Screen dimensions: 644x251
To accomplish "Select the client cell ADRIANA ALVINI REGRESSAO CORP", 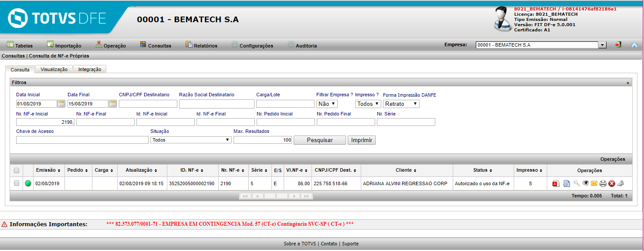I will pyautogui.click(x=407, y=183).
